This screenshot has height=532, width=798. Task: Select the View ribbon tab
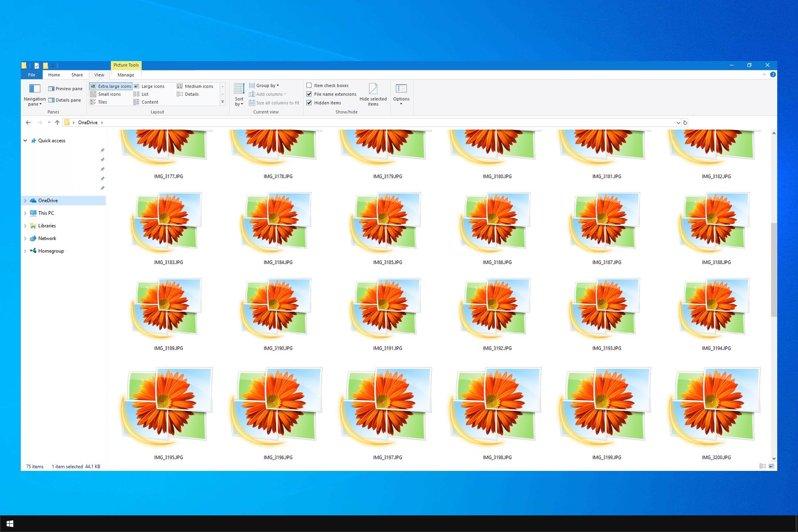(x=99, y=75)
